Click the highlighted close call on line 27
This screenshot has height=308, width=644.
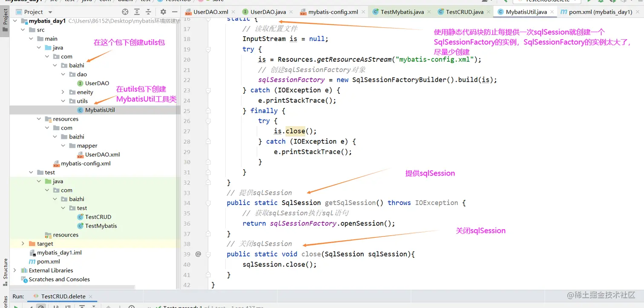[x=295, y=131]
